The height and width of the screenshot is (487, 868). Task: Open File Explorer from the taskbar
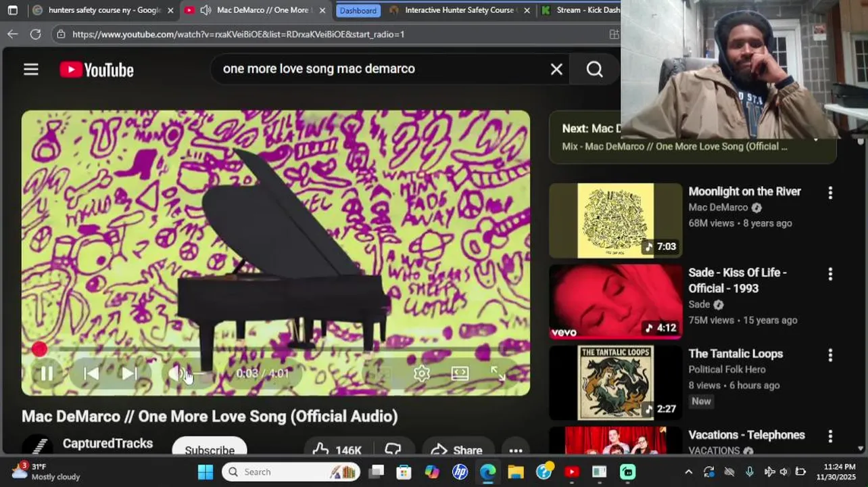click(x=516, y=471)
